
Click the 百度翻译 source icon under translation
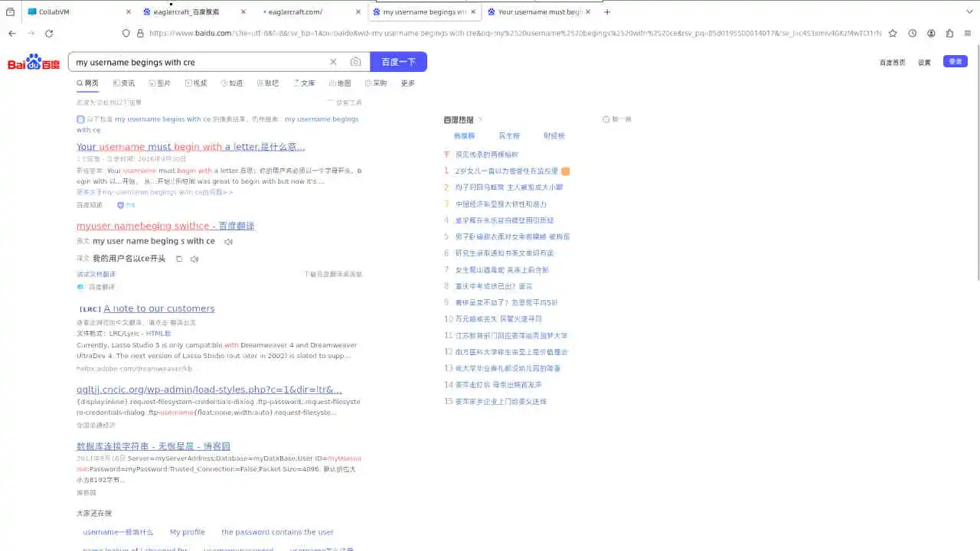coord(80,287)
